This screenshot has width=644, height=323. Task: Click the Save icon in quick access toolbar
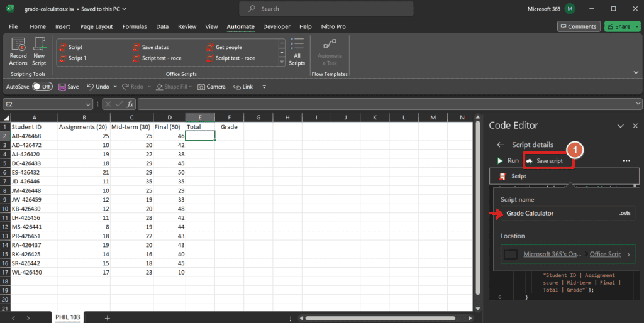[62, 87]
